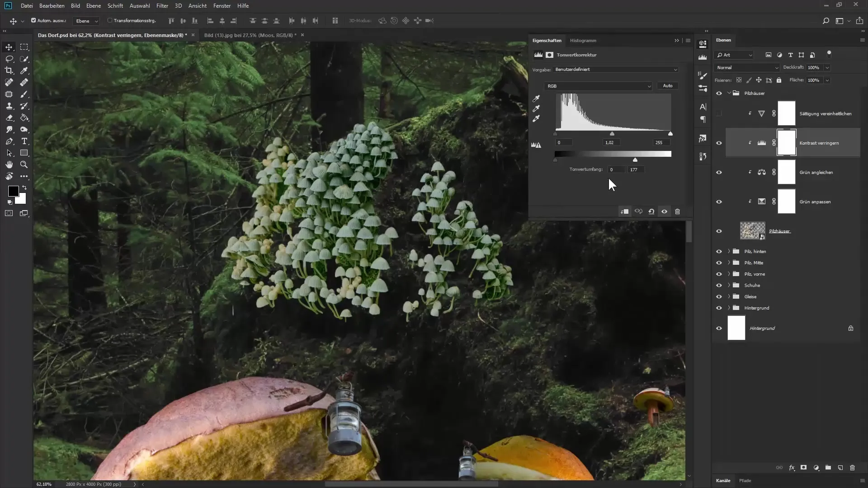Click the Tonwertumfang field showing 177

pos(636,169)
